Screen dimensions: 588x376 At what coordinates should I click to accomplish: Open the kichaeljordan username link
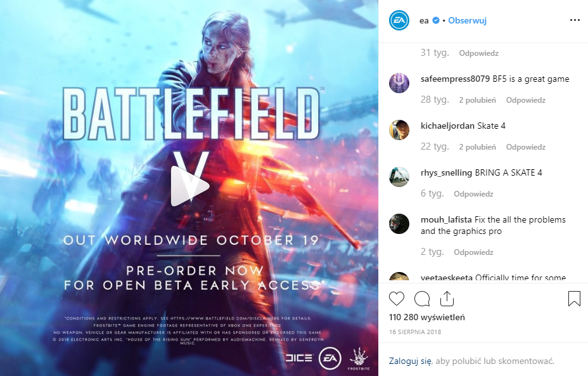click(447, 126)
